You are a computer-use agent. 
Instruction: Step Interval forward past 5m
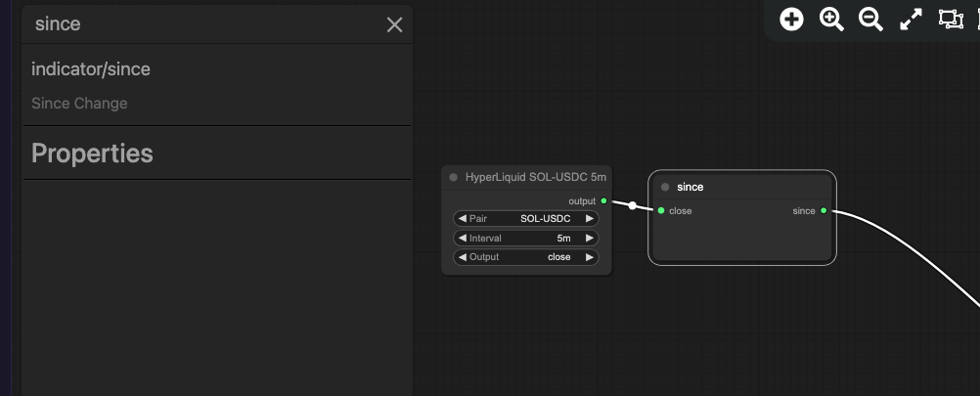coord(590,238)
